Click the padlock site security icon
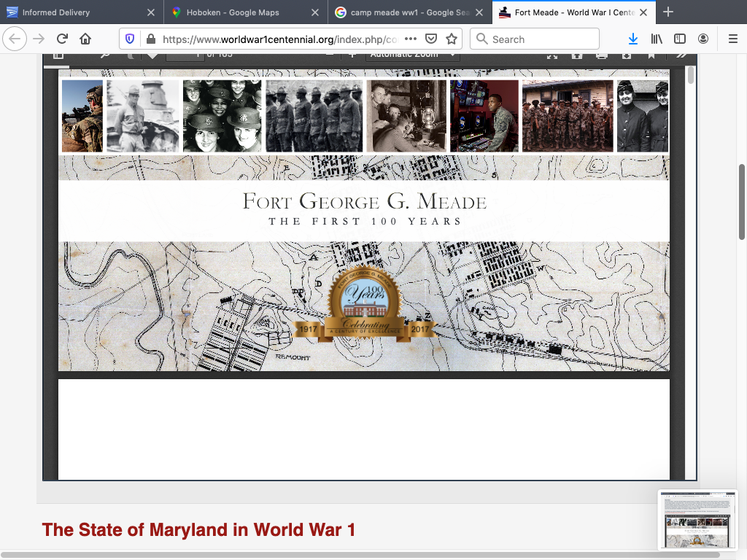747x560 pixels. [x=150, y=39]
